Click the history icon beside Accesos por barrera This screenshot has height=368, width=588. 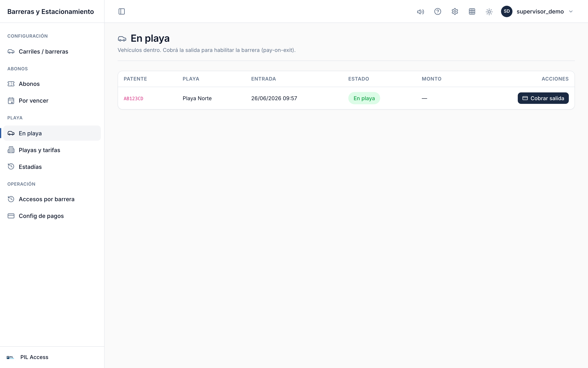11,199
